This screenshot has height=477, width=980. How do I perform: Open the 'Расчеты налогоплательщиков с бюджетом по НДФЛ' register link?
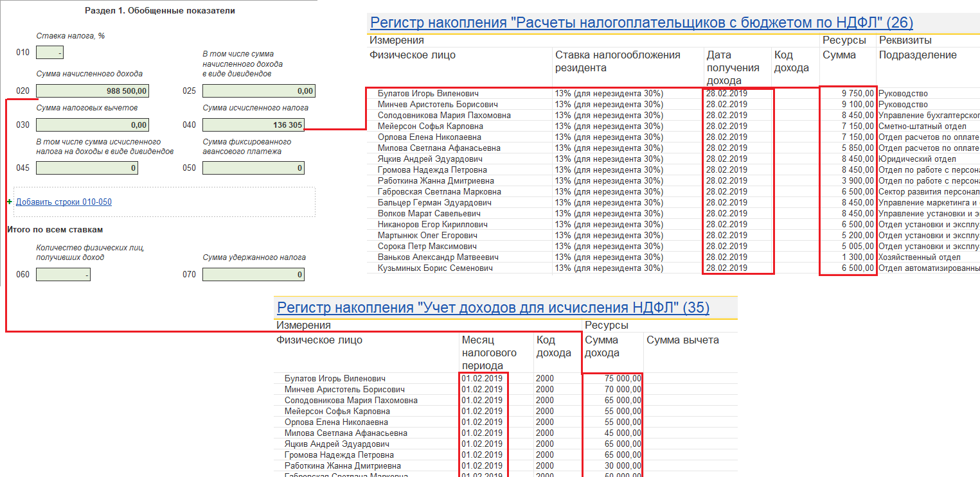(x=641, y=23)
